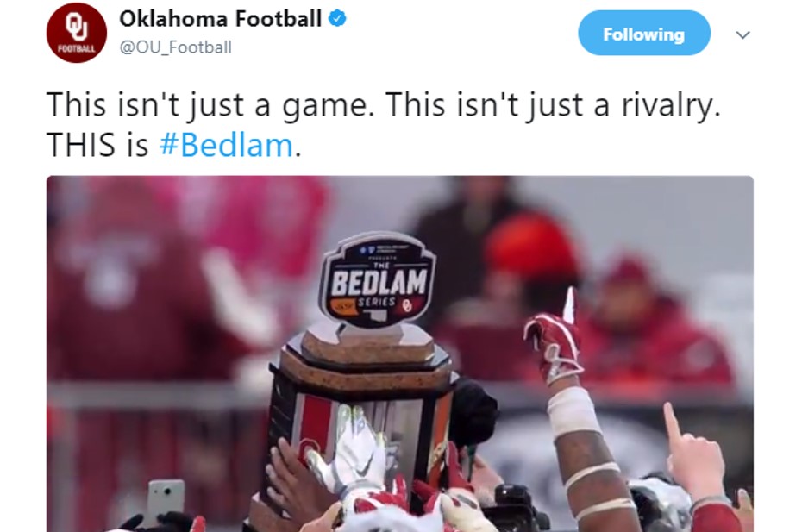Click the pointing index finger in the video
802x532 pixels.
point(672,423)
